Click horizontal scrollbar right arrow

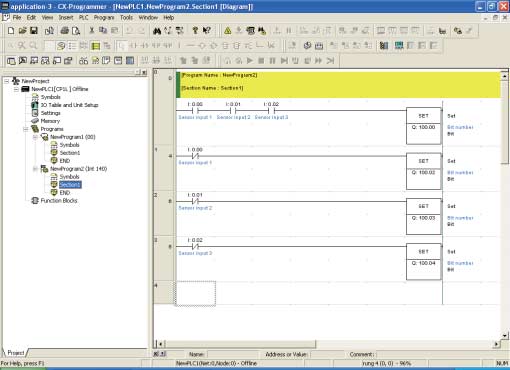(497, 344)
